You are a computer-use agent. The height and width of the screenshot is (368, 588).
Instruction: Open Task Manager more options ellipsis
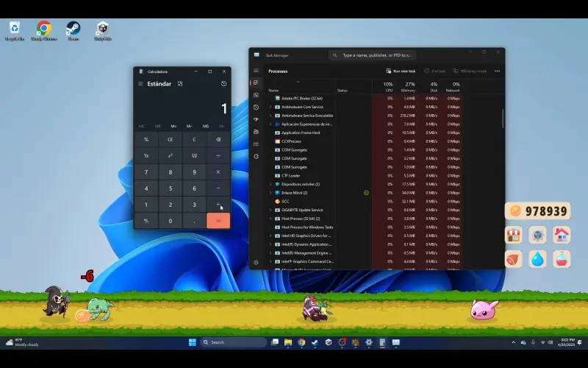pos(498,71)
